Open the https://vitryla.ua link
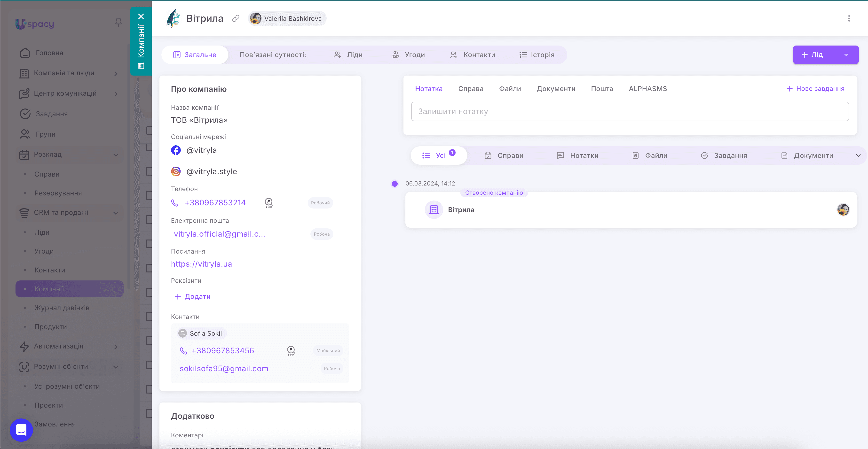The height and width of the screenshot is (449, 868). tap(201, 264)
